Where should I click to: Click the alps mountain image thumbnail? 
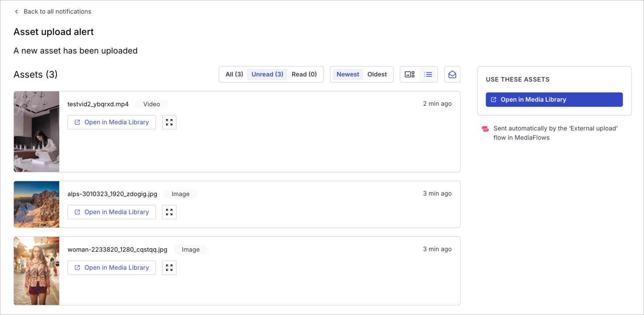(37, 204)
